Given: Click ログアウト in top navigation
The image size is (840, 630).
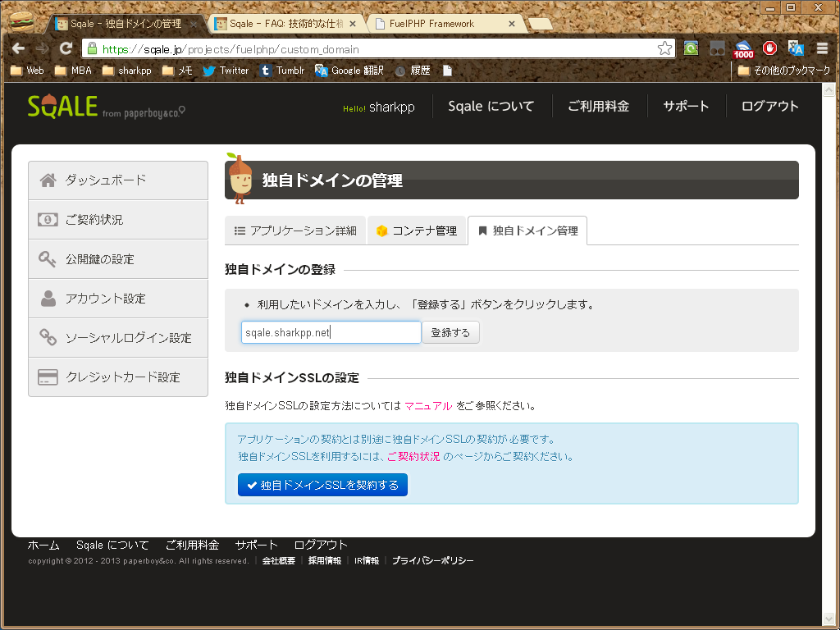Looking at the screenshot, I should 769,106.
